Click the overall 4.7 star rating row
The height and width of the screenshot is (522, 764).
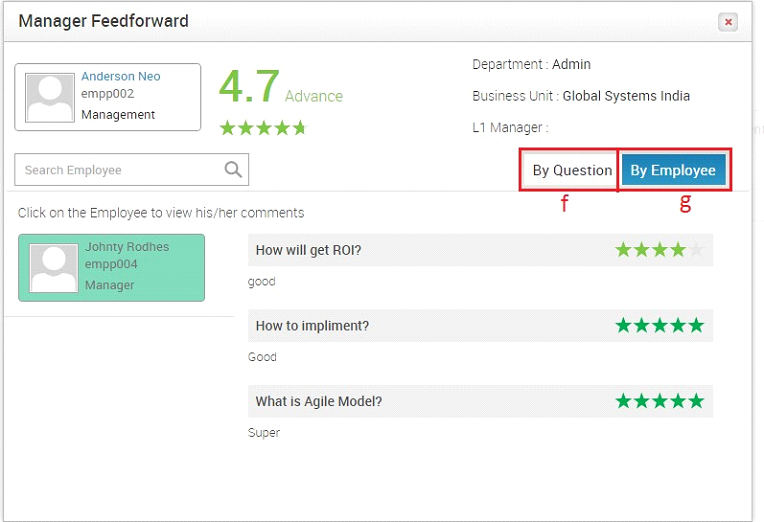(x=263, y=128)
